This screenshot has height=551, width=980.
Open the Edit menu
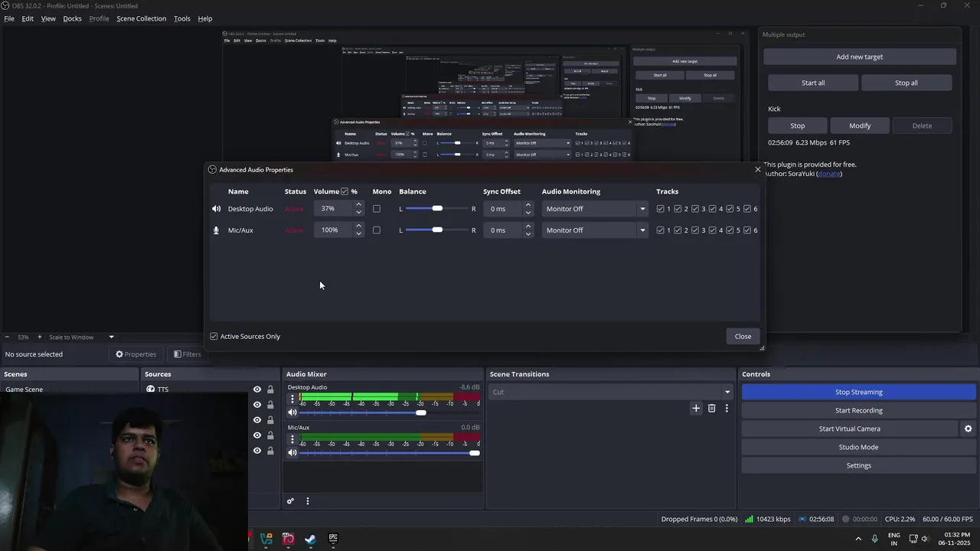point(28,18)
